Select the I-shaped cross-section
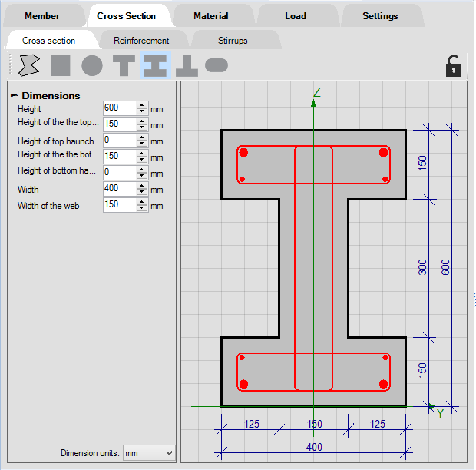The height and width of the screenshot is (470, 476). (155, 65)
